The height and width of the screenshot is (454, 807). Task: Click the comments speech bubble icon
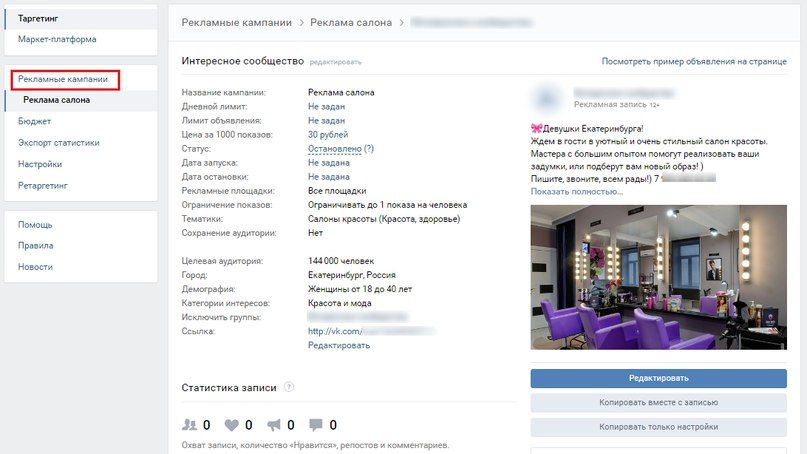coord(315,425)
